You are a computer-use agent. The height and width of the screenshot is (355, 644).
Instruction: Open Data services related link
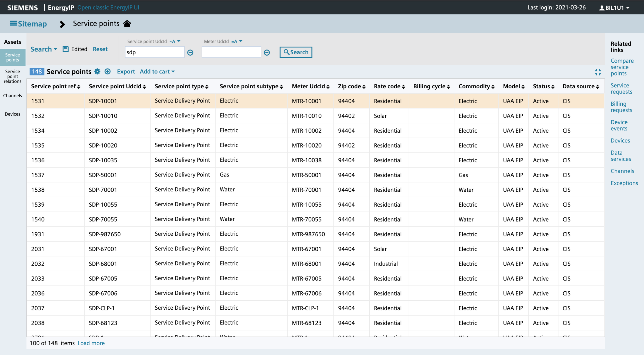click(621, 156)
